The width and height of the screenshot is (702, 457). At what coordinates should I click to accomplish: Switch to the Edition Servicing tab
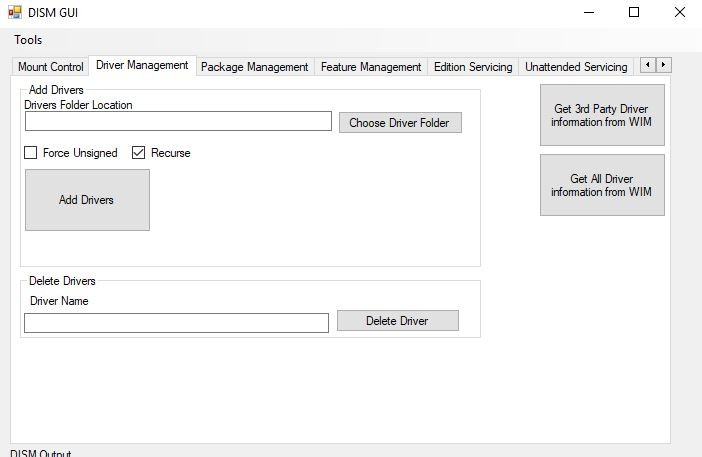tap(472, 67)
